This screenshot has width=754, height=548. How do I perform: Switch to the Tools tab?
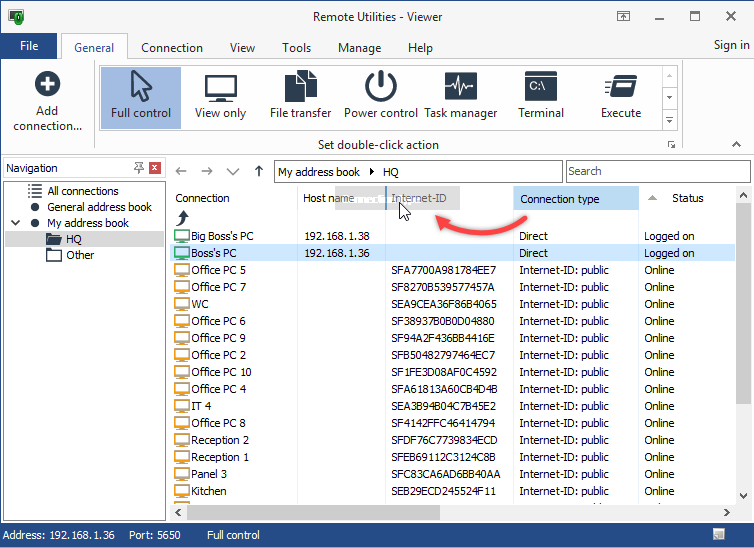(296, 48)
